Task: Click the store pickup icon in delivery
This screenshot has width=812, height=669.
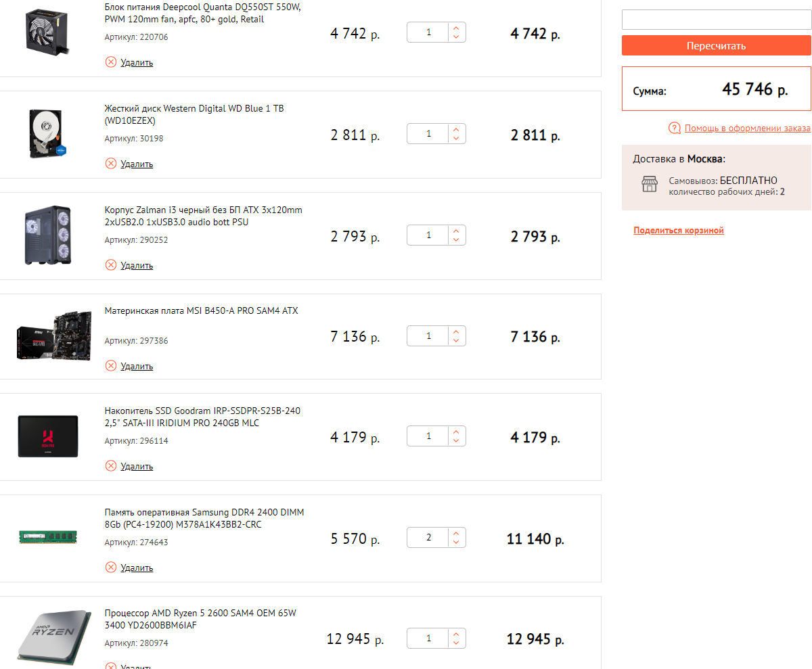Action: pyautogui.click(x=650, y=184)
